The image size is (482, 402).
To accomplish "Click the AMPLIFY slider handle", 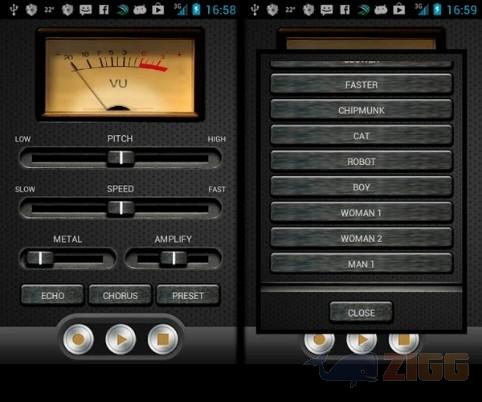I will pos(173,258).
